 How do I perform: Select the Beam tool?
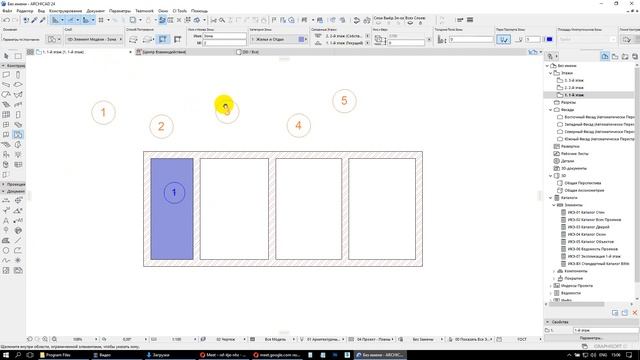(6, 84)
